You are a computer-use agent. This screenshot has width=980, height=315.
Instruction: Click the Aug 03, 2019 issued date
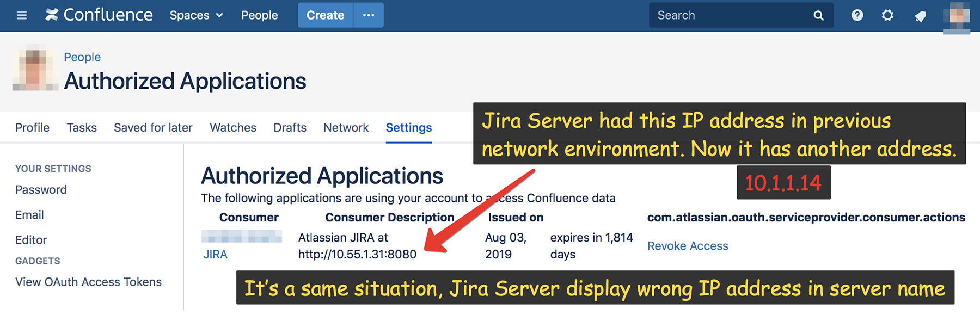506,246
